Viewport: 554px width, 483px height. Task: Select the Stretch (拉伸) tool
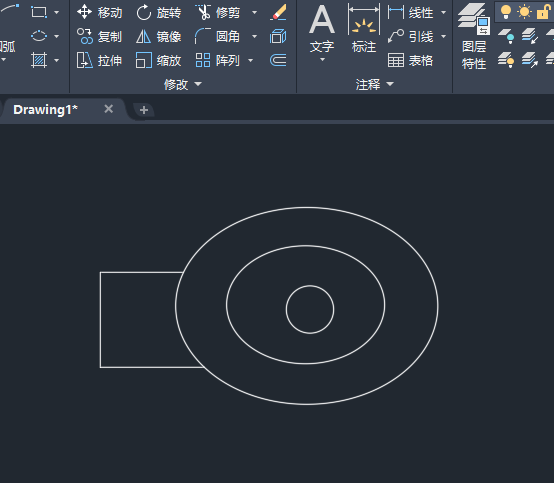click(x=100, y=60)
